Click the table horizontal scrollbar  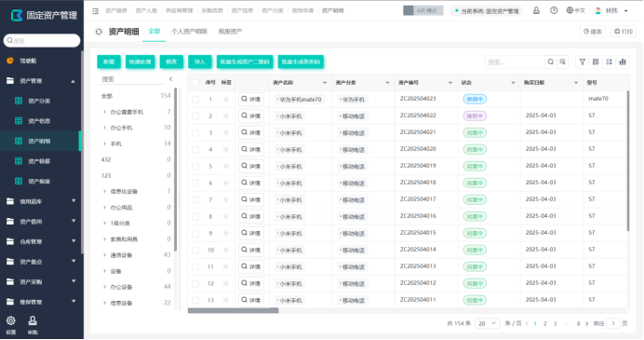tap(234, 310)
